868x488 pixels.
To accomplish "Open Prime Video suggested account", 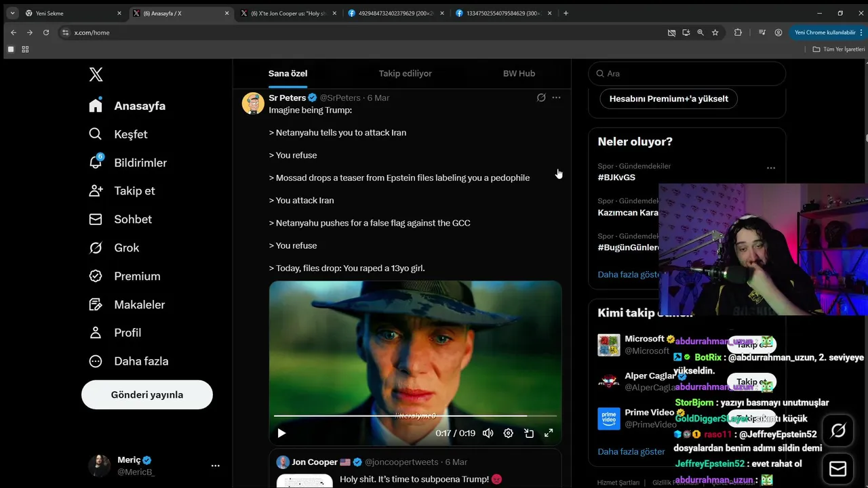I will 650,412.
